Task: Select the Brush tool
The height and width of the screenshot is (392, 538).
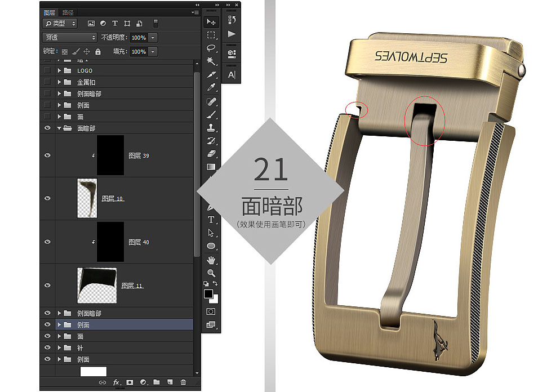Action: point(211,114)
